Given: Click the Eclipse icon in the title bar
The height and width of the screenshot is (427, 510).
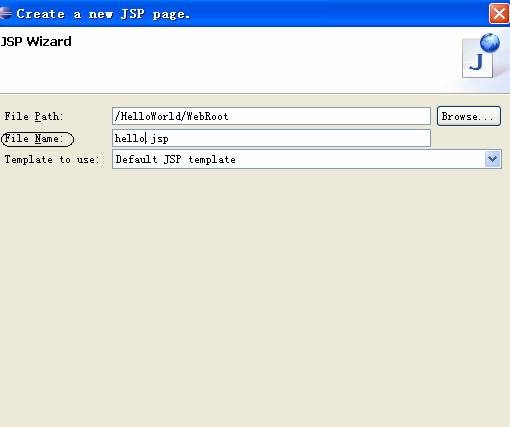Looking at the screenshot, I should click(x=5, y=13).
